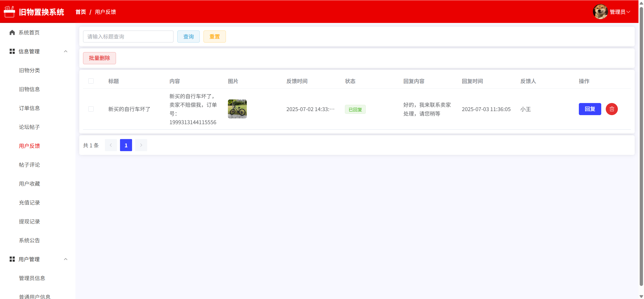The image size is (644, 299).
Task: Click the toolbox logo icon
Action: coord(10,12)
